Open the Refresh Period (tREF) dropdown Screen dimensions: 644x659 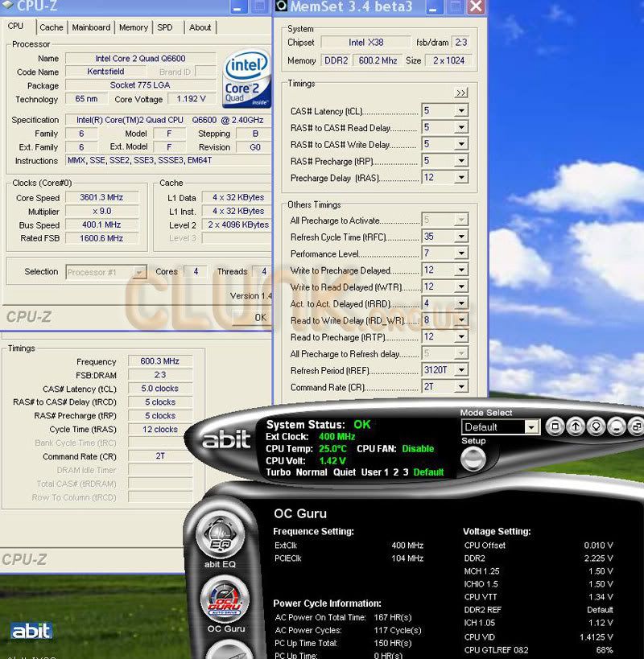coord(461,370)
